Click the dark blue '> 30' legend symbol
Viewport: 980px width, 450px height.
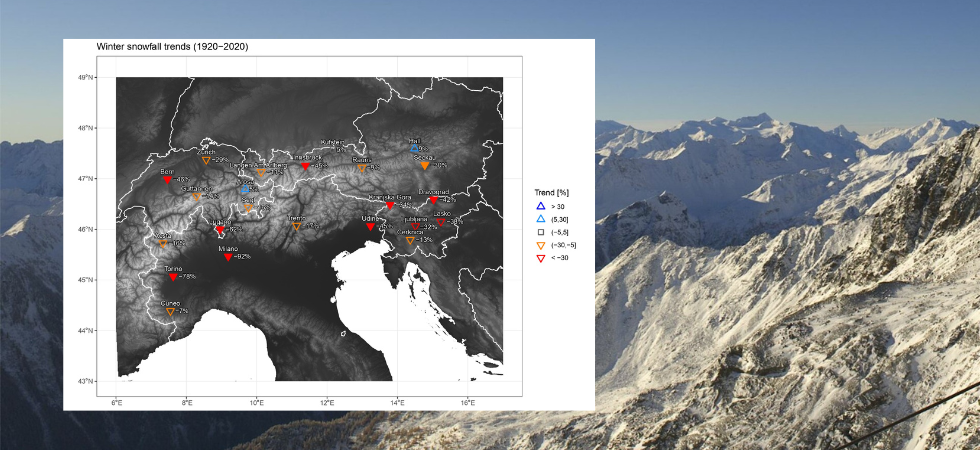pyautogui.click(x=540, y=205)
